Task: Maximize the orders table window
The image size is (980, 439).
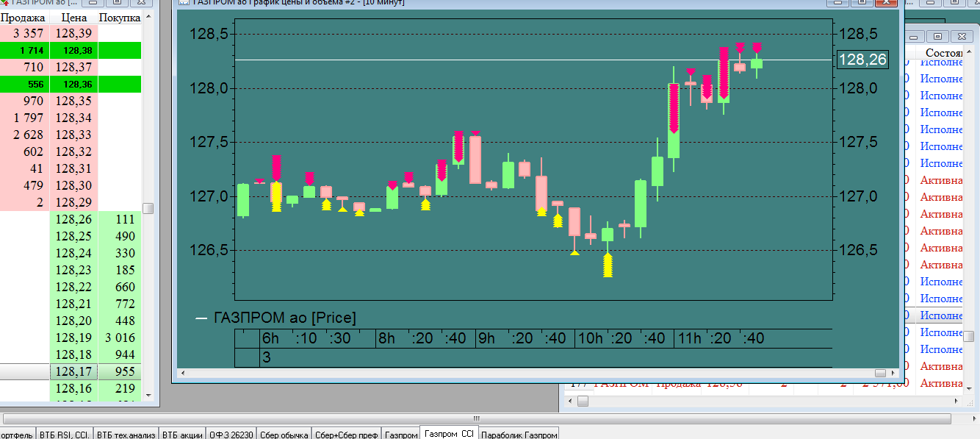Action: (938, 36)
